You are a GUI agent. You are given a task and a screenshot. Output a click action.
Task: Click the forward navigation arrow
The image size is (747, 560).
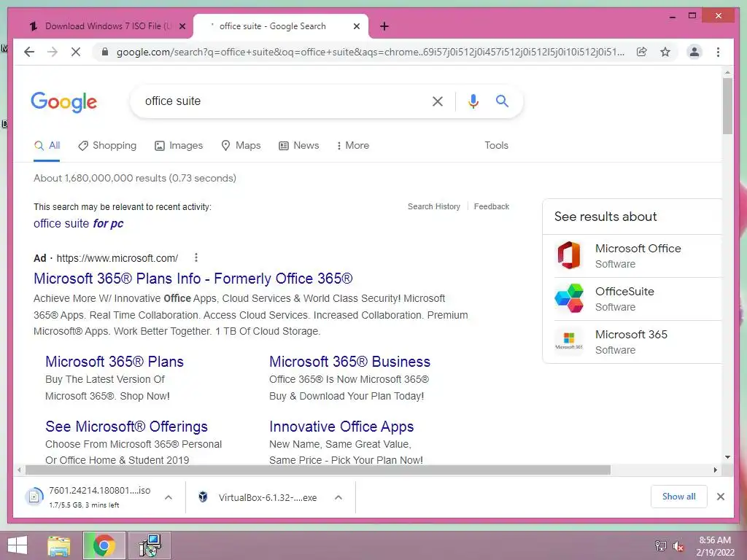pos(53,52)
